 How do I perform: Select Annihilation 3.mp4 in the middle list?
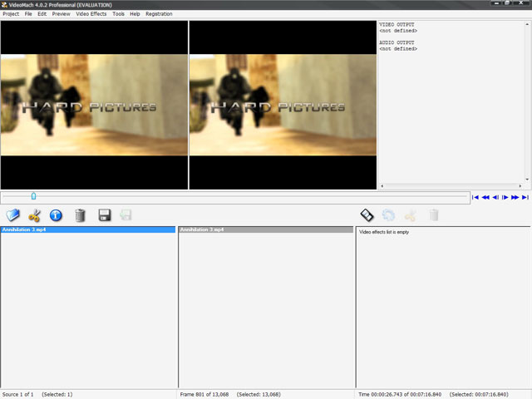point(266,229)
